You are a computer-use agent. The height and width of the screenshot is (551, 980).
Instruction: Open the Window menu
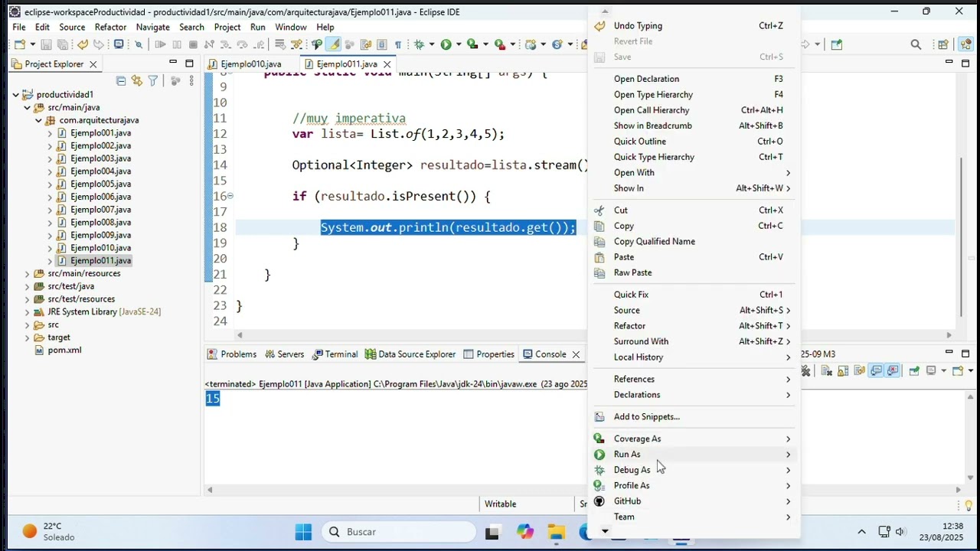tap(290, 27)
